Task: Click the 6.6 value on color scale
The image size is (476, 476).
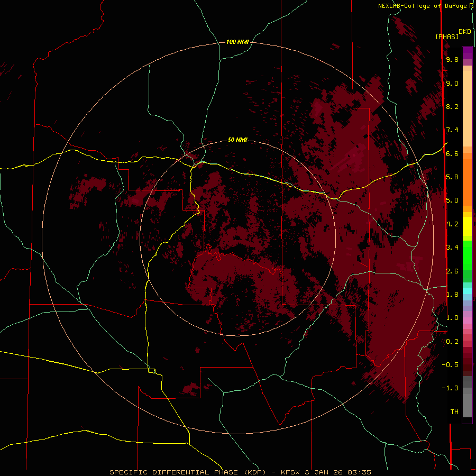Action: [452, 153]
